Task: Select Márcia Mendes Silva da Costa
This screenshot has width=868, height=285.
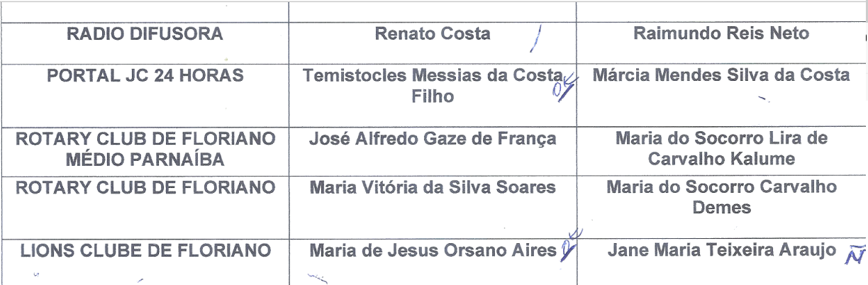Action: coord(721,75)
